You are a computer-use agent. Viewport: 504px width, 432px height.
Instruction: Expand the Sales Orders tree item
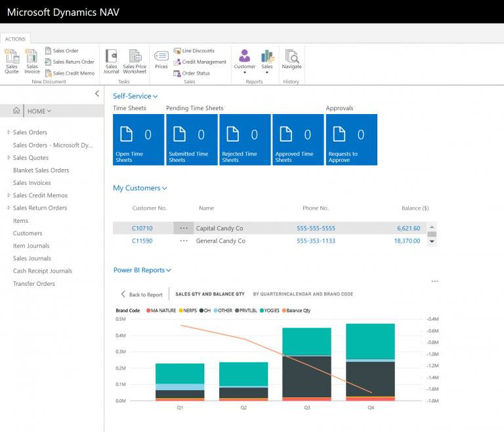[9, 132]
